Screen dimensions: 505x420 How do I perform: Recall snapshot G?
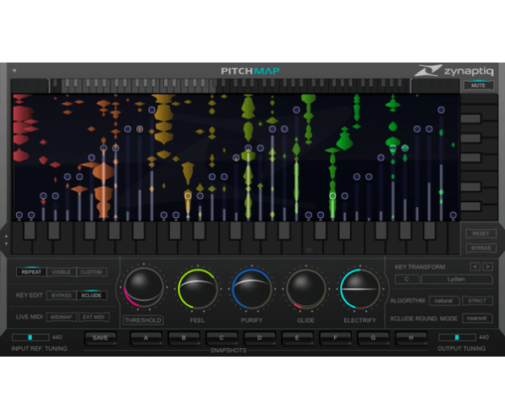click(x=373, y=338)
